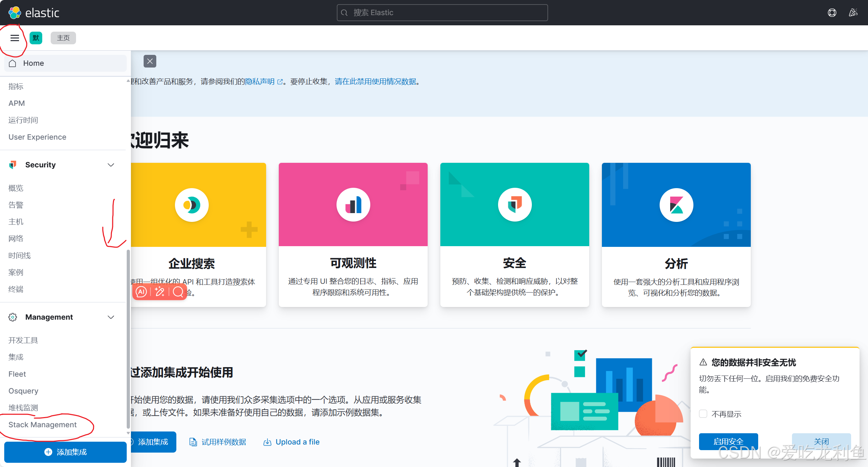This screenshot has width=868, height=467.
Task: Select APM in the sidebar
Action: pyautogui.click(x=17, y=103)
